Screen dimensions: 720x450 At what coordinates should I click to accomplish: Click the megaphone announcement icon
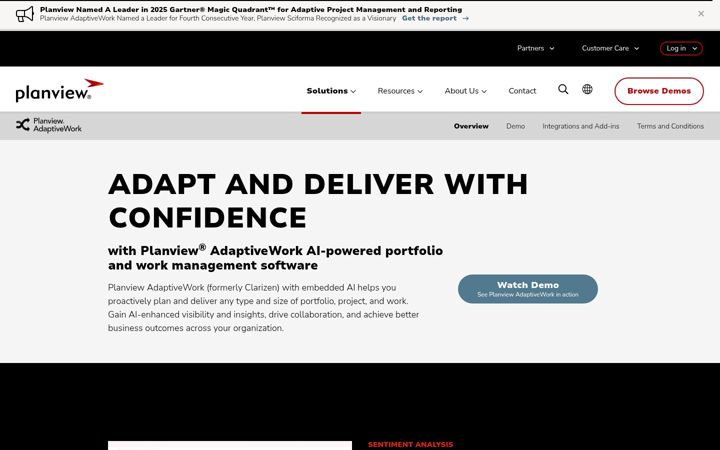(x=25, y=14)
